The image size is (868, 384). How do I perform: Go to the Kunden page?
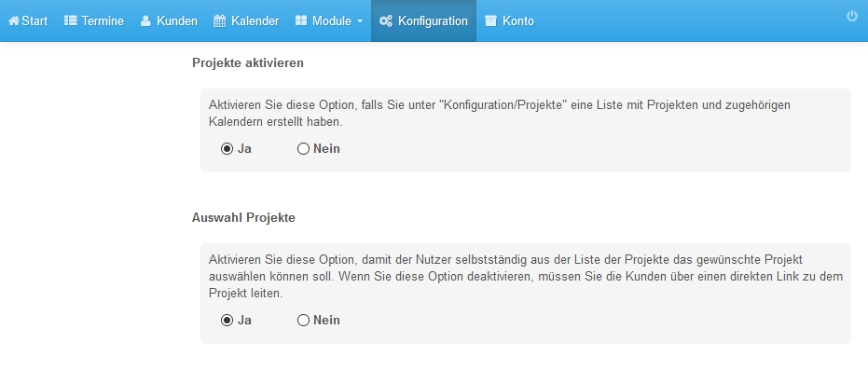pos(177,21)
